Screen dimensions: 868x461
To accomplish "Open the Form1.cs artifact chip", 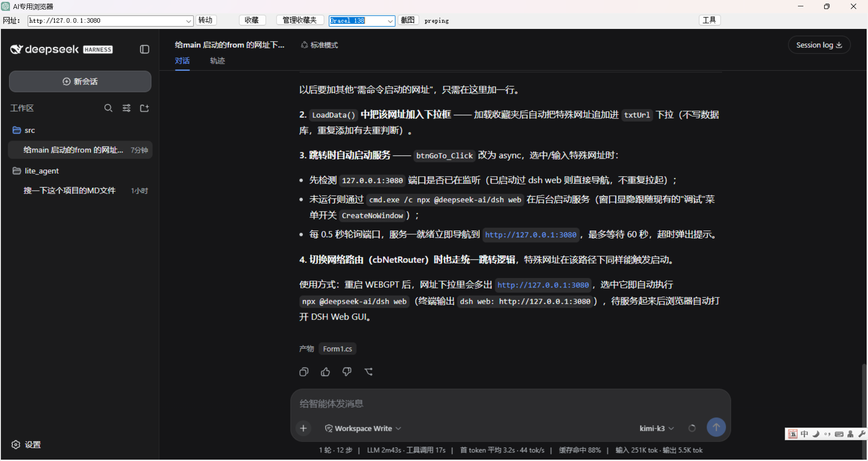I will click(337, 349).
